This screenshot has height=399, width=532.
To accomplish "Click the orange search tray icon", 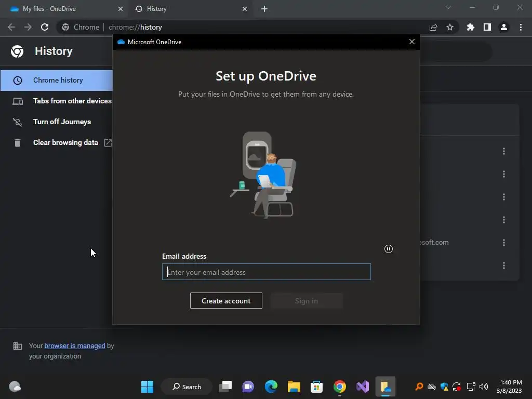I will click(419, 387).
